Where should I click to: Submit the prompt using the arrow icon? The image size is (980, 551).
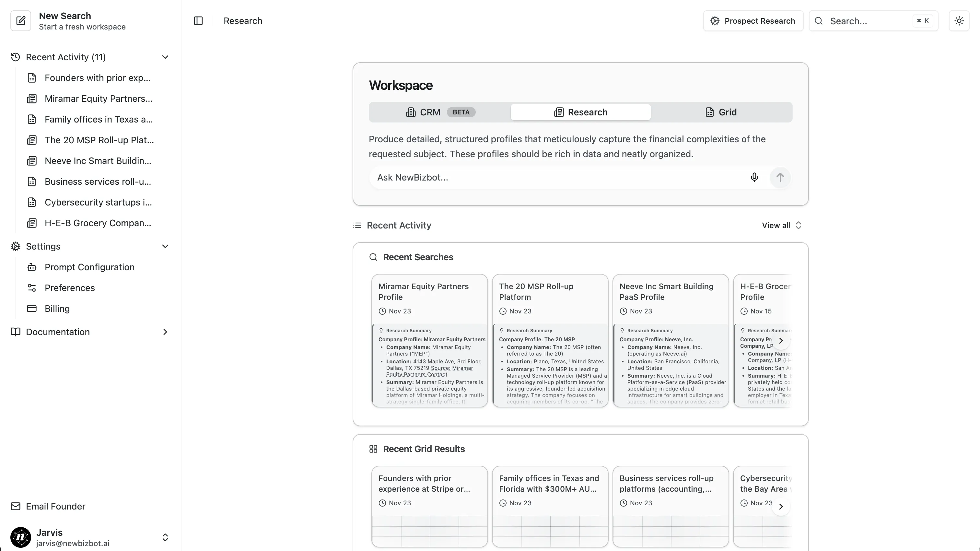coord(780,177)
